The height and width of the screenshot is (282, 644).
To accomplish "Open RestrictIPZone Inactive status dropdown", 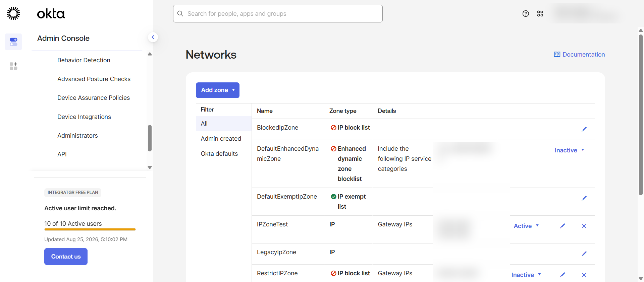I will point(526,275).
